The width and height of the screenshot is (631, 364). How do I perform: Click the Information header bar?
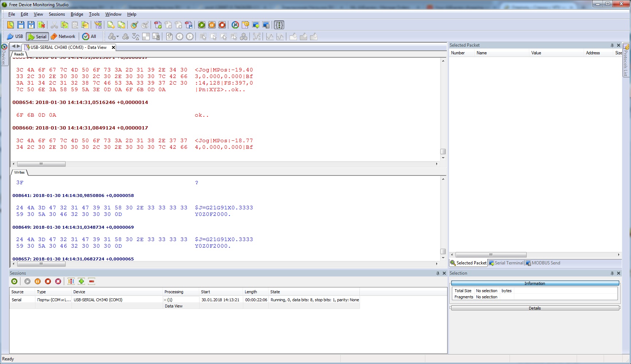click(x=535, y=283)
